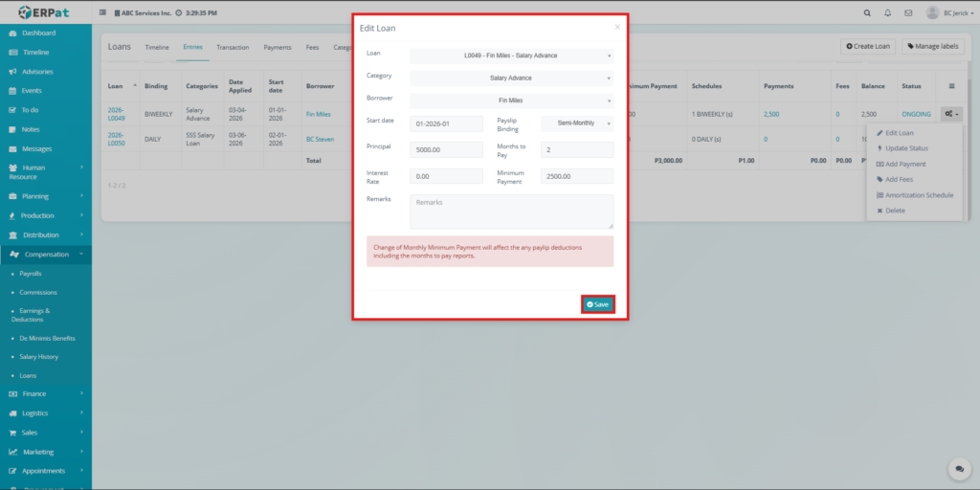Open BC Jerick user menu
The height and width of the screenshot is (490, 980).
coord(948,13)
